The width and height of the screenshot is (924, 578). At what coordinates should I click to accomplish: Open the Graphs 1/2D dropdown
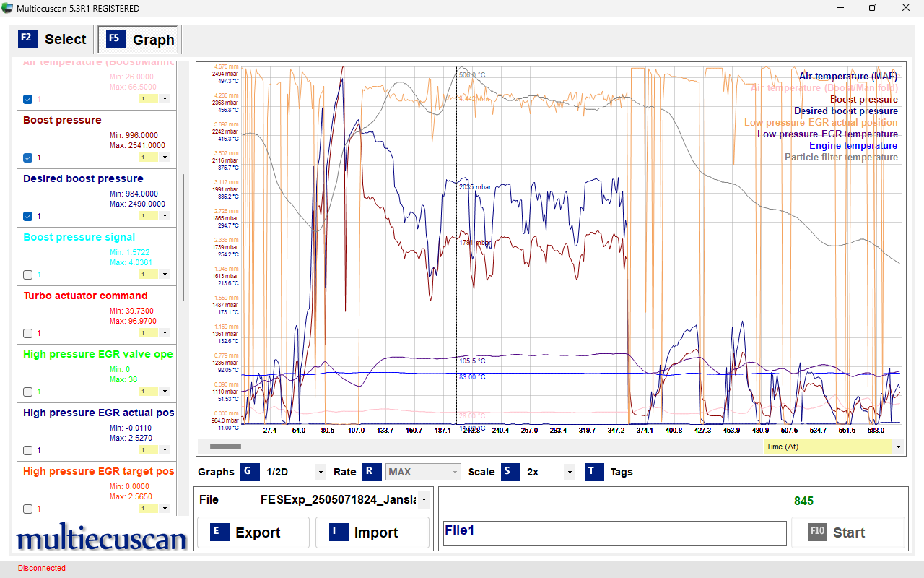pyautogui.click(x=320, y=473)
